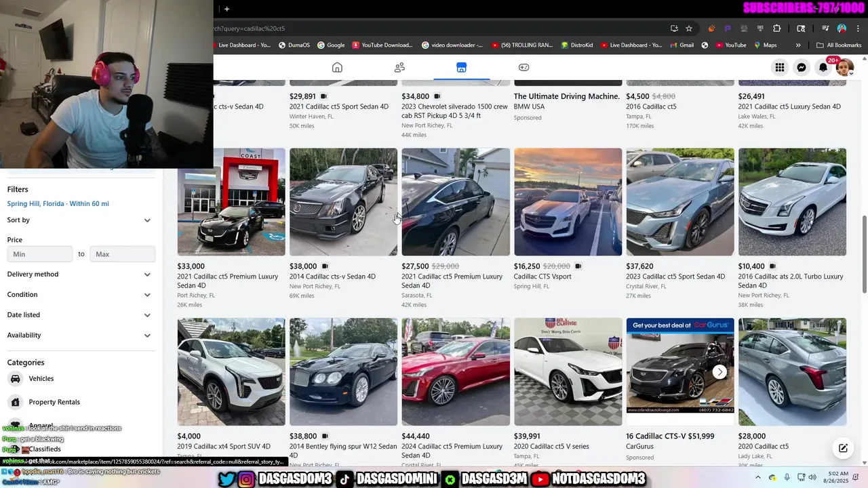The image size is (868, 488).
Task: Click the purple P extension icon
Action: (728, 28)
